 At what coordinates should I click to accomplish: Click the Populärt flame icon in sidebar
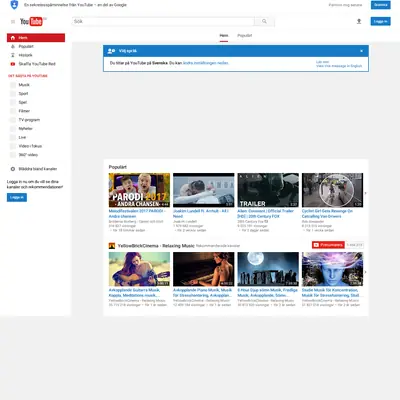point(13,46)
